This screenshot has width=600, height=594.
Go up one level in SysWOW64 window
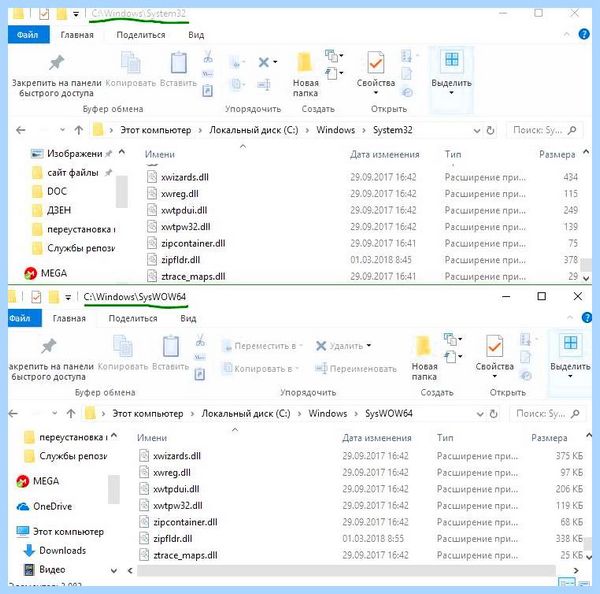click(71, 413)
